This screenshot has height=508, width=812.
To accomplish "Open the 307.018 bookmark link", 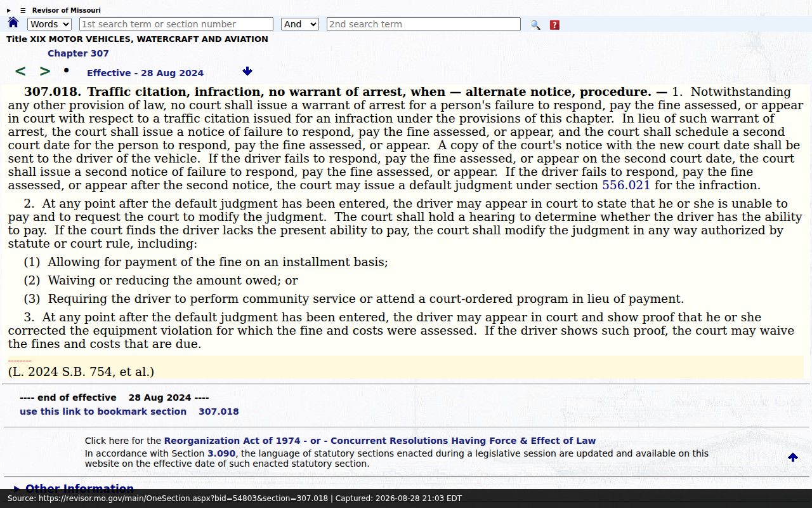I will coord(219,411).
